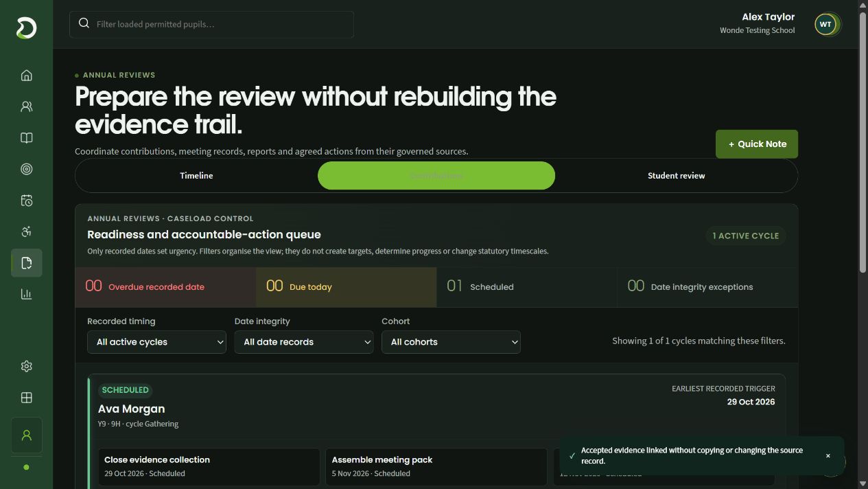868x489 pixels.
Task: Filter by Overdue recorded date tile
Action: [x=165, y=287]
